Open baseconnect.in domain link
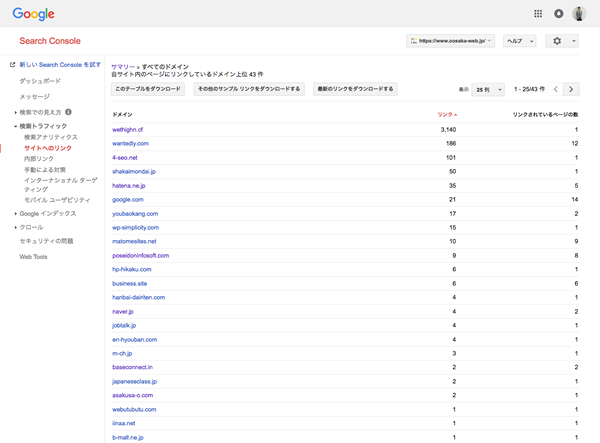Image resolution: width=600 pixels, height=443 pixels. pos(132,367)
